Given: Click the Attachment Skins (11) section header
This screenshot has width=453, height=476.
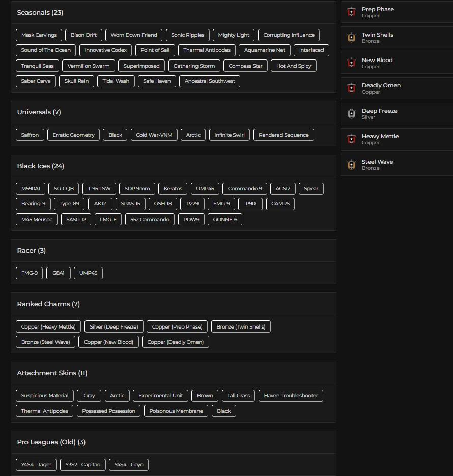Looking at the screenshot, I should (x=52, y=373).
